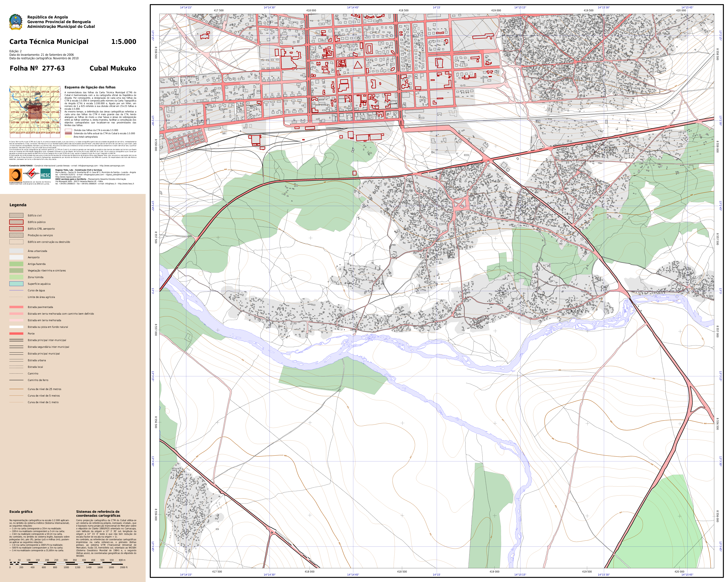The image size is (728, 582).
Task: Select the 'Edifício público' red-outlined swatch
Action: [16, 222]
